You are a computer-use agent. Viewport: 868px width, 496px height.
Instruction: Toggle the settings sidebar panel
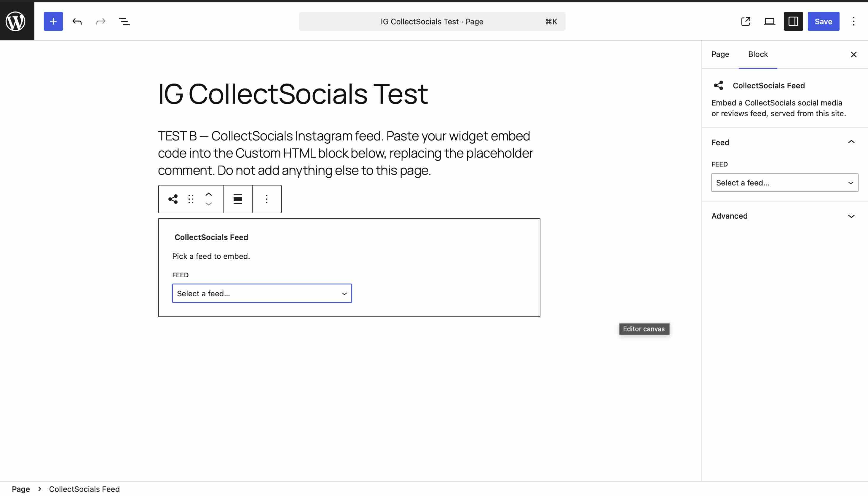pyautogui.click(x=793, y=21)
